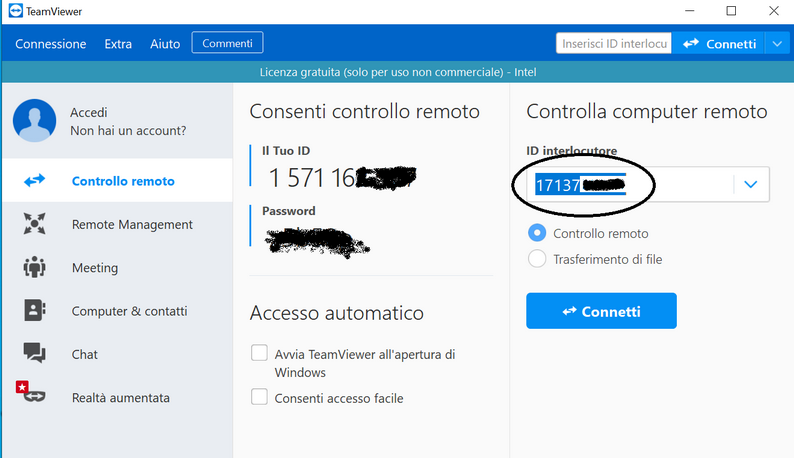The height and width of the screenshot is (458, 794).
Task: Expand the ID interlocutore history dropdown
Action: tap(751, 184)
